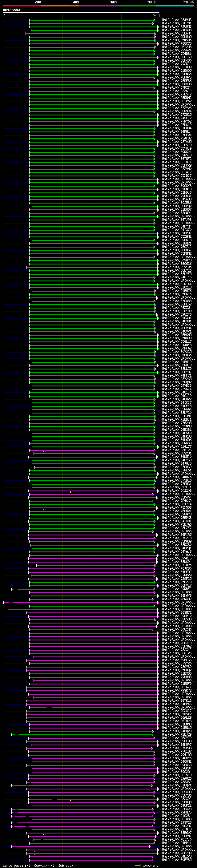
Task: Select alignment label UniRef100_B3TDD9
Action: tap(177, 67)
